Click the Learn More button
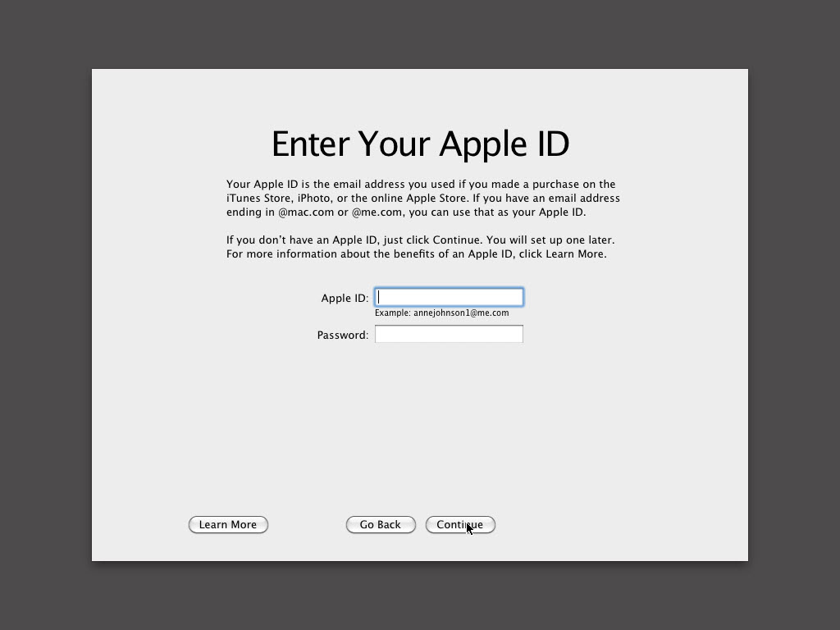The height and width of the screenshot is (630, 840). click(228, 524)
